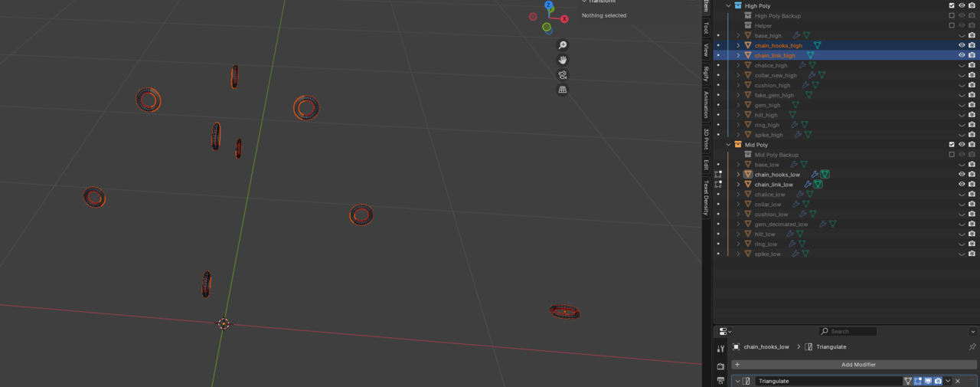Click the zoom viewport magnifier icon
The height and width of the screenshot is (387, 980).
(563, 45)
